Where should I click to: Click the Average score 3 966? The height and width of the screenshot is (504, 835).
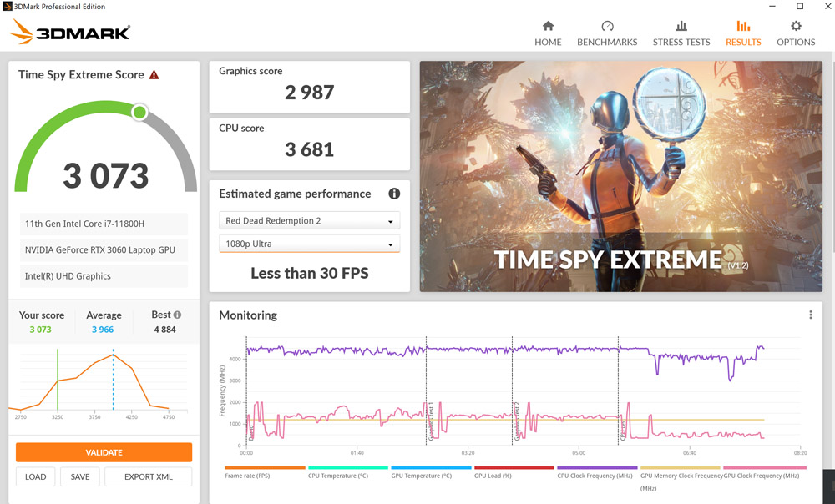pyautogui.click(x=103, y=330)
